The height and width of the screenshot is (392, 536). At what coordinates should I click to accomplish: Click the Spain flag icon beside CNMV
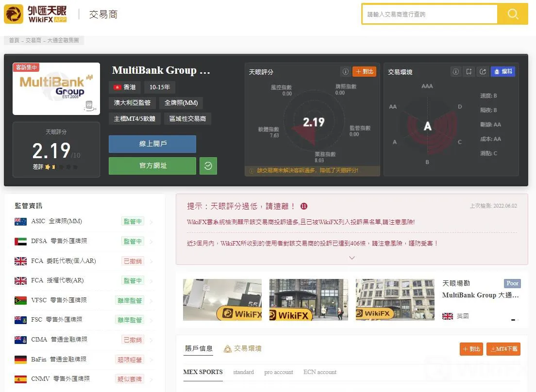click(x=20, y=379)
